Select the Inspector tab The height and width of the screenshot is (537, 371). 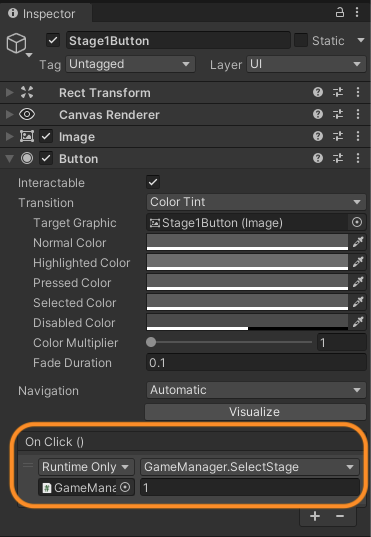pos(46,14)
